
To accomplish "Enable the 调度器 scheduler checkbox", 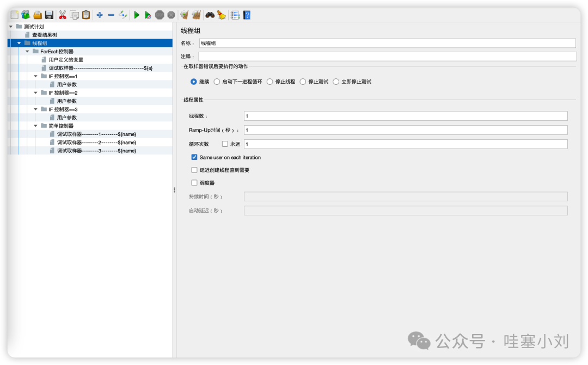I will coord(194,183).
